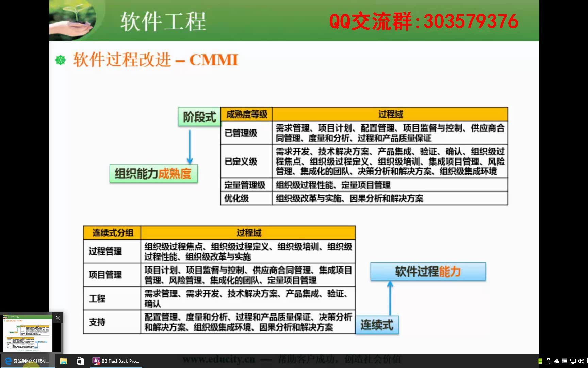Open the volume speaker tray icon
The image size is (588, 368).
click(x=581, y=361)
